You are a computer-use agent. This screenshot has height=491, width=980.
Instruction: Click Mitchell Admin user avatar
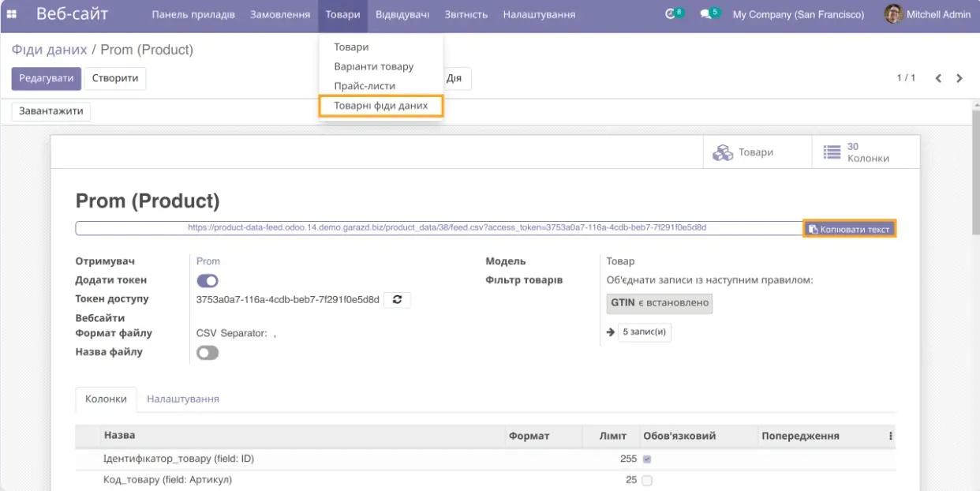coord(893,14)
